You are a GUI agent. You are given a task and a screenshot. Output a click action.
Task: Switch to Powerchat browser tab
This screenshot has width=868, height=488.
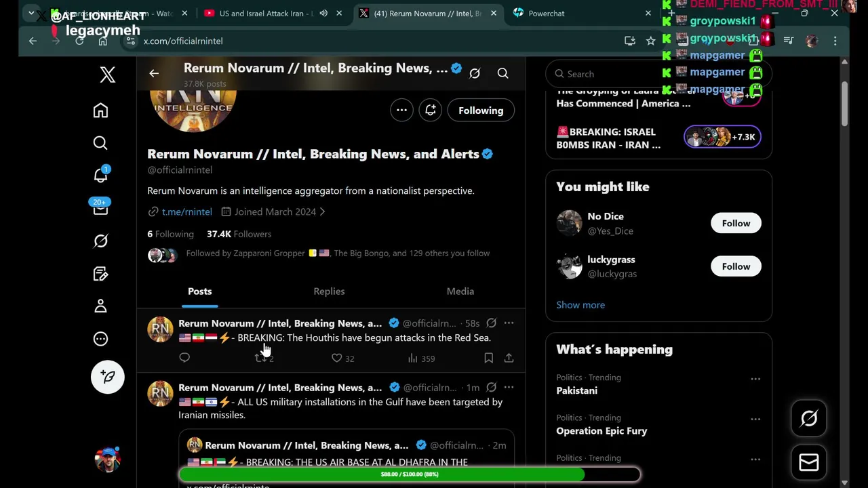coord(546,13)
